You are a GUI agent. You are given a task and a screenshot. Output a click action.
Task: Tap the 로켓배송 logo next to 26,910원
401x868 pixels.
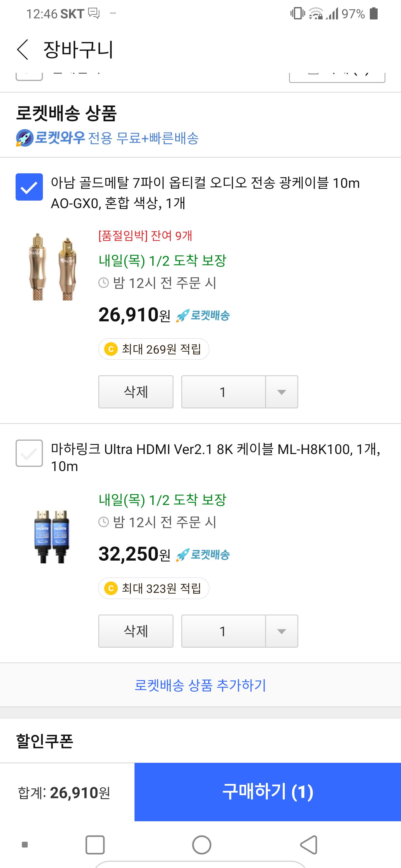pos(203,316)
